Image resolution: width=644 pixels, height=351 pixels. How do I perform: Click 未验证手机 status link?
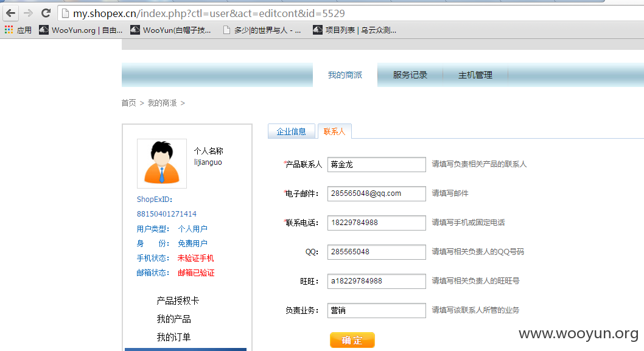tap(195, 258)
